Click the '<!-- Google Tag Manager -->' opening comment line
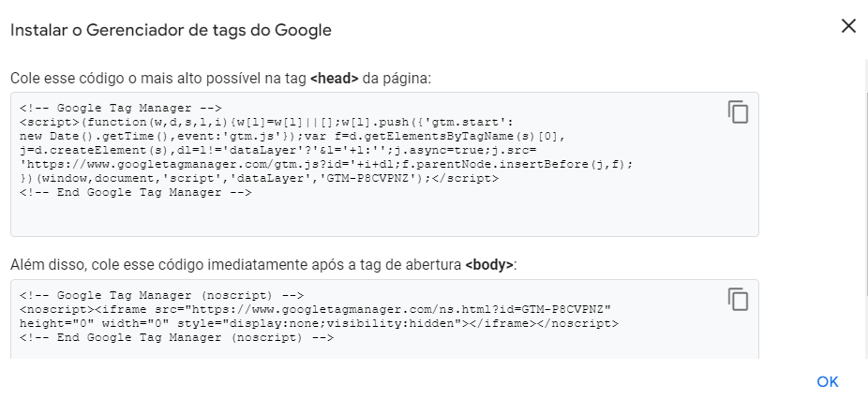 point(120,108)
